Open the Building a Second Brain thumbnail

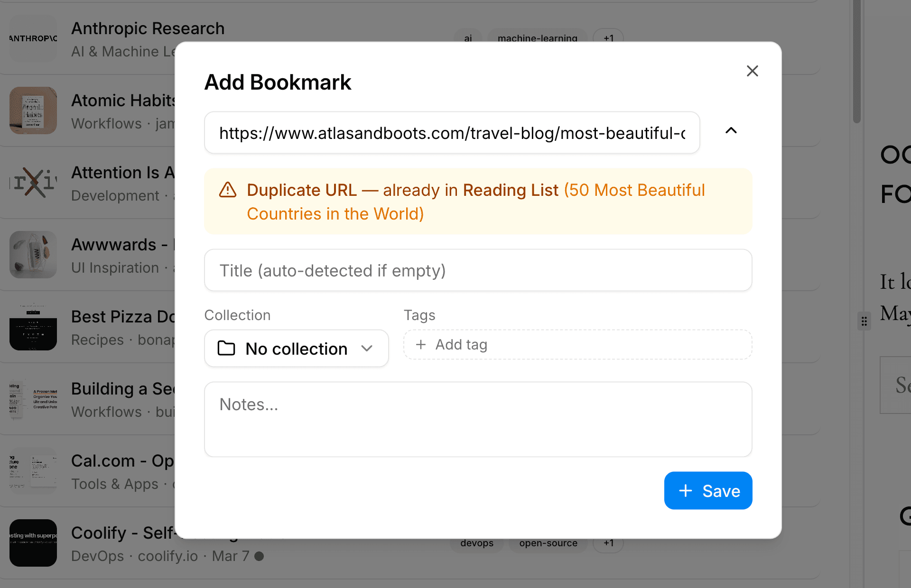tap(33, 399)
